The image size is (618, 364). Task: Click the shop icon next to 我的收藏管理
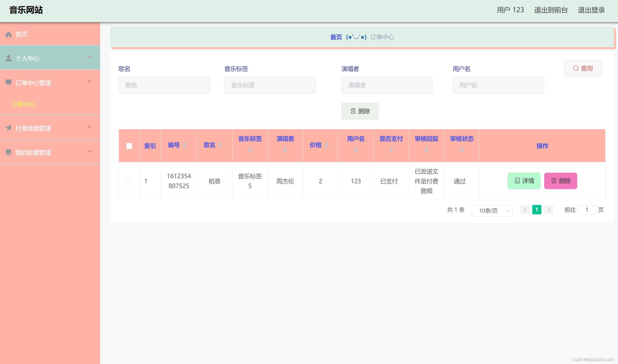coord(9,152)
